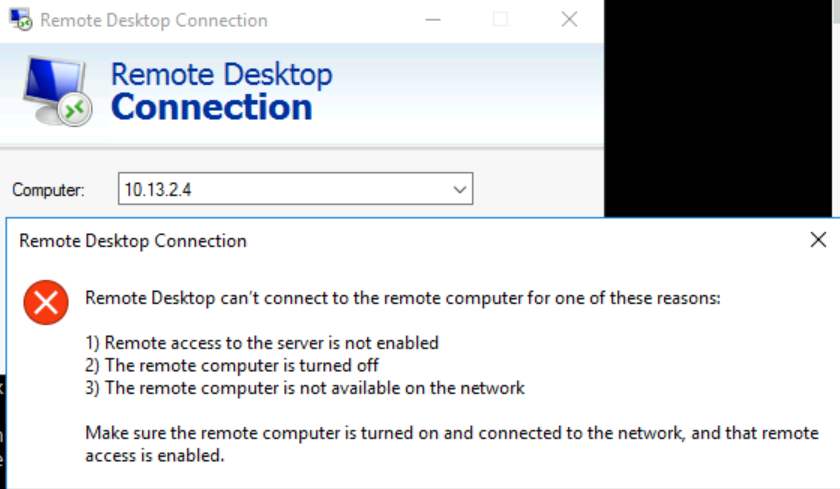Click the grayed-out maximize button
The image size is (840, 489).
click(x=501, y=19)
